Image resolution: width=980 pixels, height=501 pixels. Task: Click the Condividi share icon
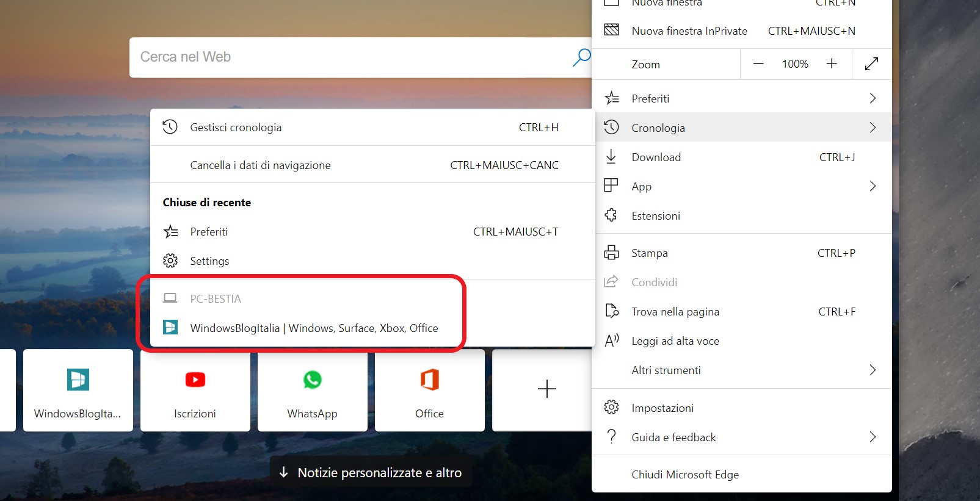point(611,282)
